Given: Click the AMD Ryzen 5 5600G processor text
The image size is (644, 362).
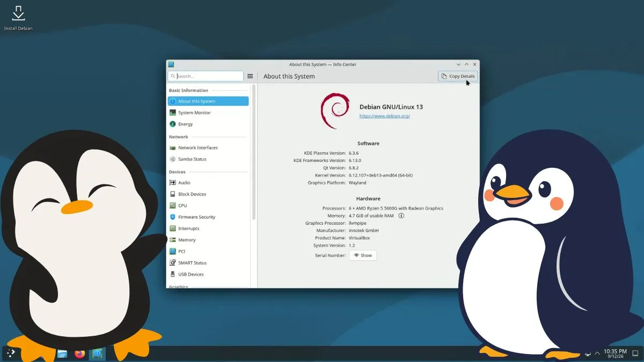Looking at the screenshot, I should point(396,208).
